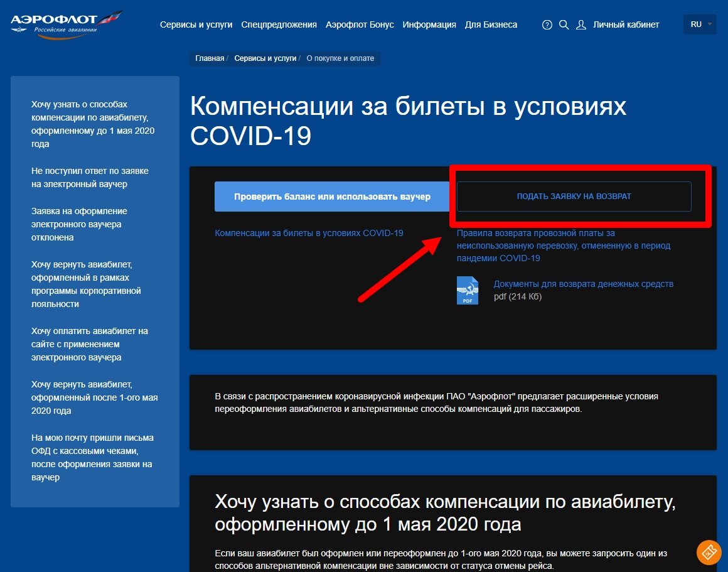This screenshot has width=728, height=572.
Task: Click Главная breadcrumb
Action: (210, 58)
